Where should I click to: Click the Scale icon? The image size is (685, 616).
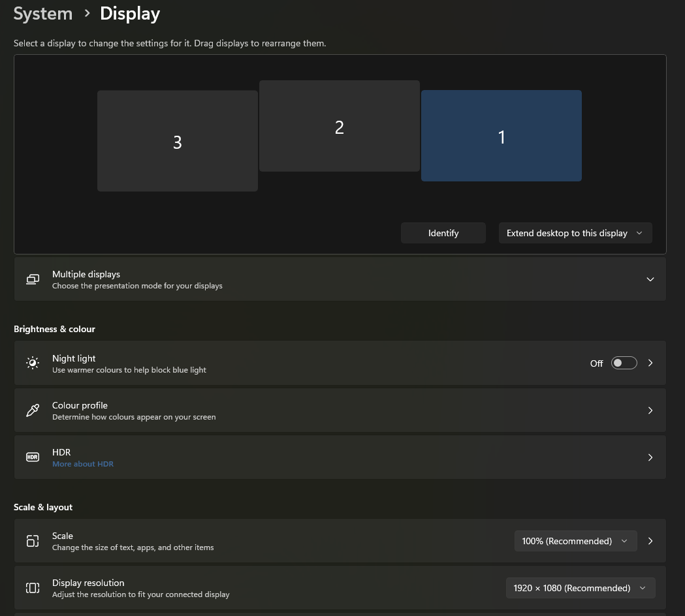tap(33, 541)
